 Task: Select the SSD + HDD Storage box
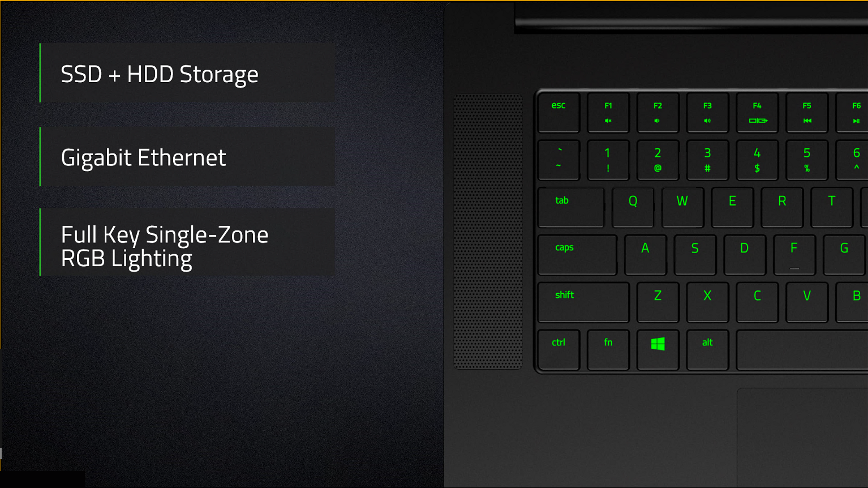(x=187, y=74)
